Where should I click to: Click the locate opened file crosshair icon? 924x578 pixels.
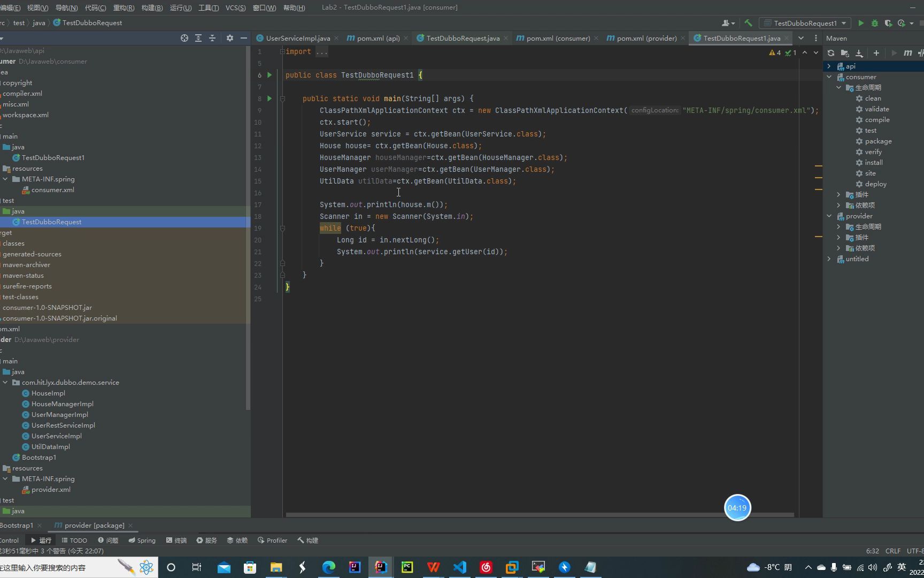click(184, 38)
